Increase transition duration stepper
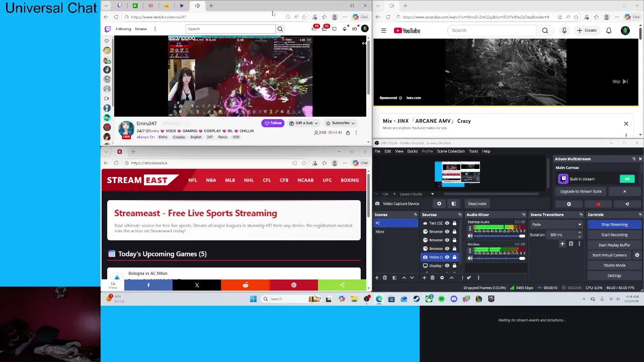The width and height of the screenshot is (644, 362). [x=580, y=233]
